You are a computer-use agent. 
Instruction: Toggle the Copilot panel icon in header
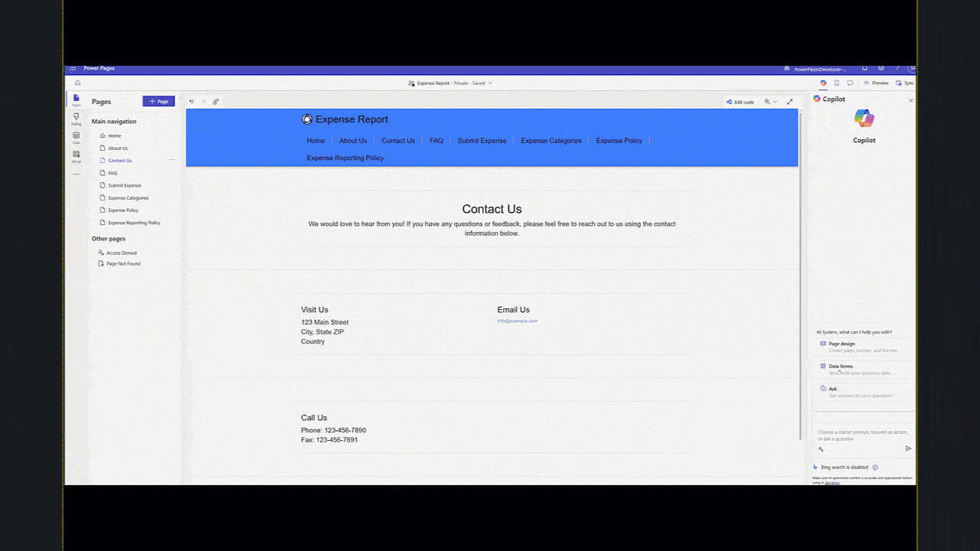point(823,83)
